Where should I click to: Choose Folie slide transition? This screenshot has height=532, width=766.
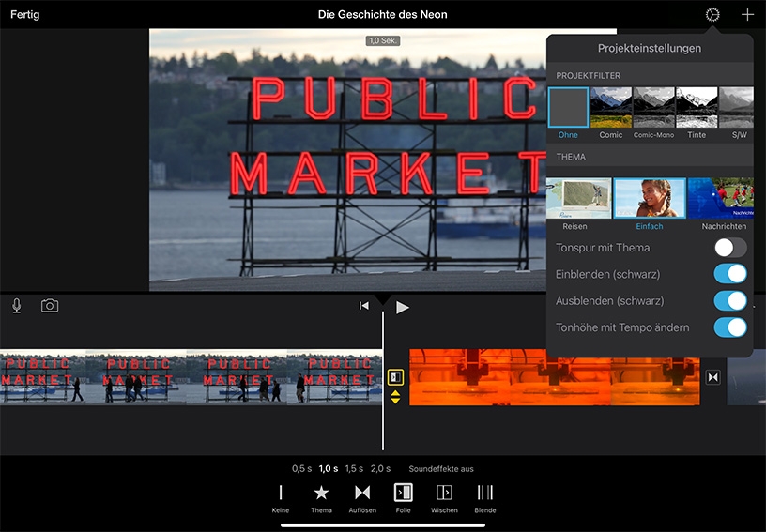pyautogui.click(x=403, y=499)
